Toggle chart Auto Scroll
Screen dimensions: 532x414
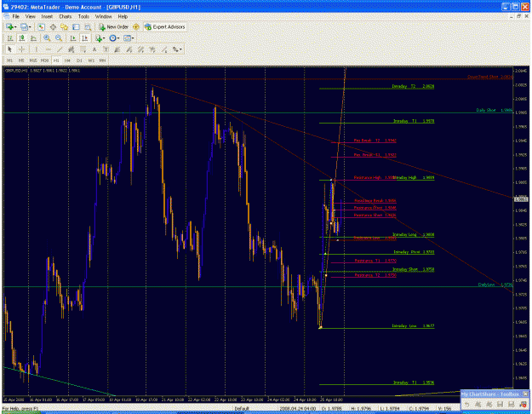[73, 38]
